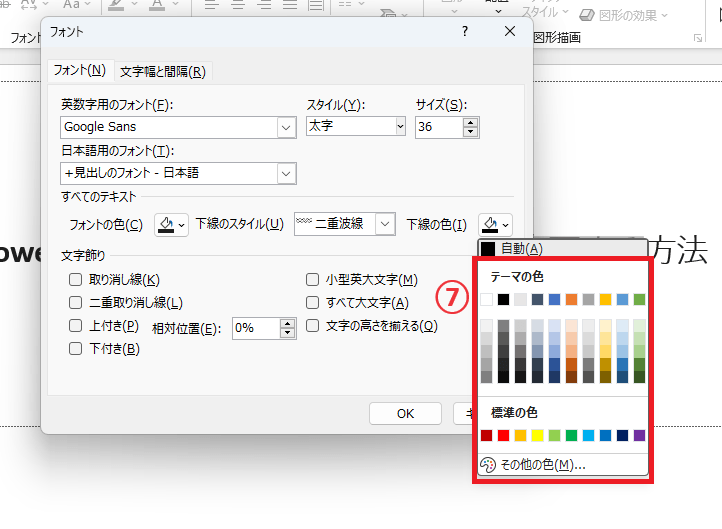Click the font size field showing 36
722x529 pixels.
[x=439, y=128]
